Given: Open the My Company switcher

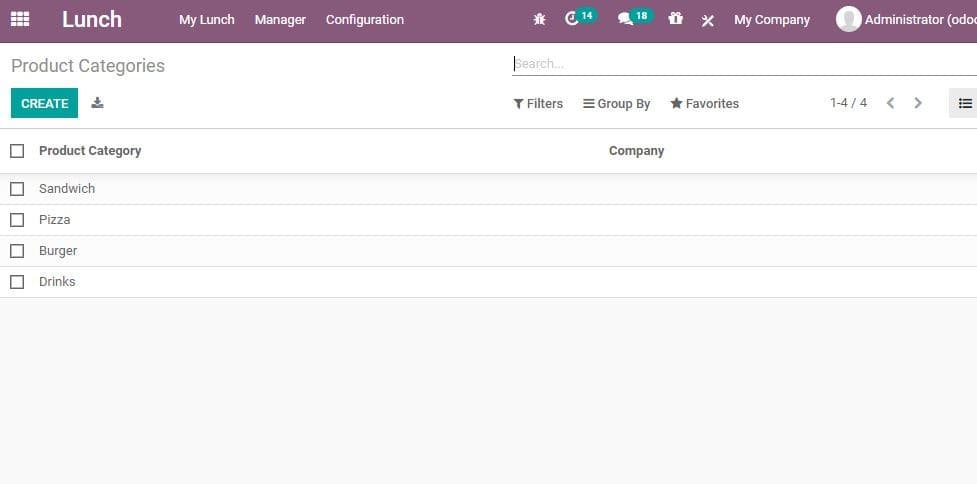Looking at the screenshot, I should 771,20.
